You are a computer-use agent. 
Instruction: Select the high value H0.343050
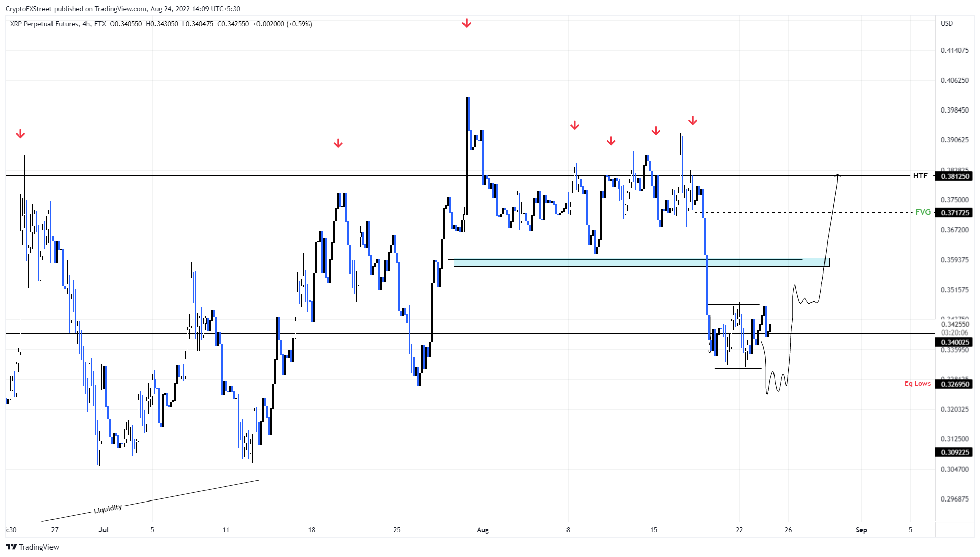coord(162,24)
